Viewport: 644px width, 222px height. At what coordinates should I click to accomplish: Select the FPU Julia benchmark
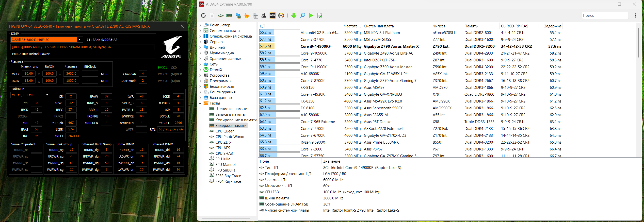click(223, 159)
